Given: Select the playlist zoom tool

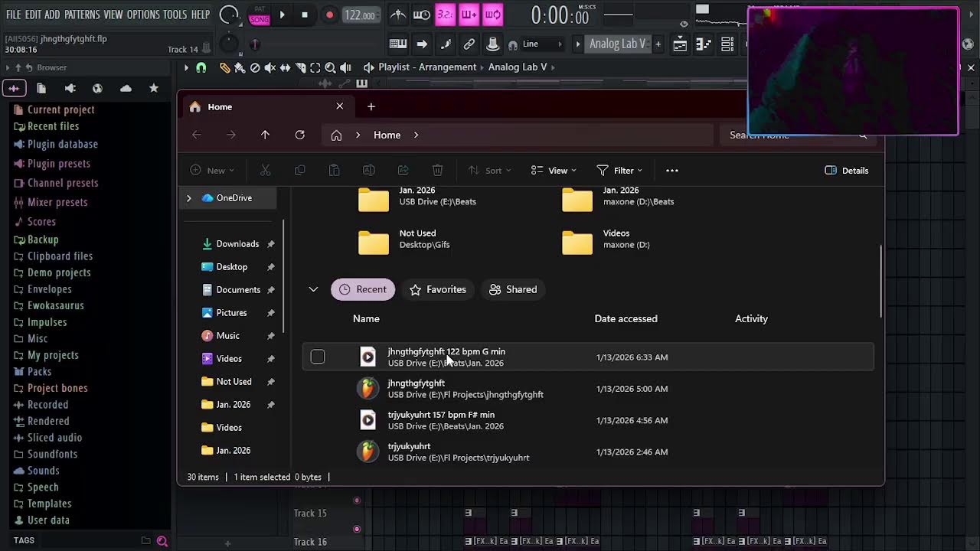Looking at the screenshot, I should 330,67.
